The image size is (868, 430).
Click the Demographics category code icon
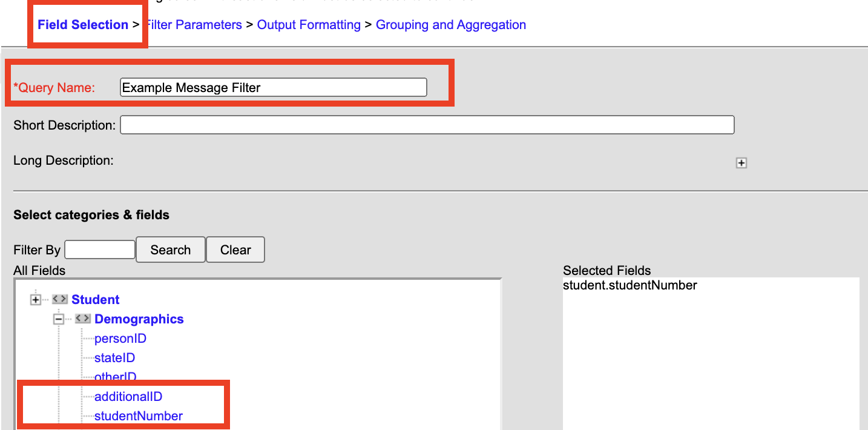click(83, 319)
